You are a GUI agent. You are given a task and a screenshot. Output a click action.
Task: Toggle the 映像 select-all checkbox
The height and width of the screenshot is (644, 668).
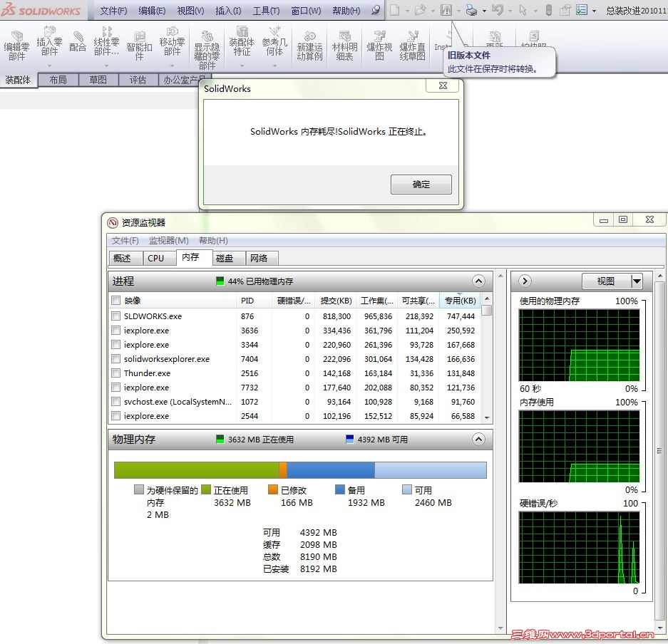(115, 301)
